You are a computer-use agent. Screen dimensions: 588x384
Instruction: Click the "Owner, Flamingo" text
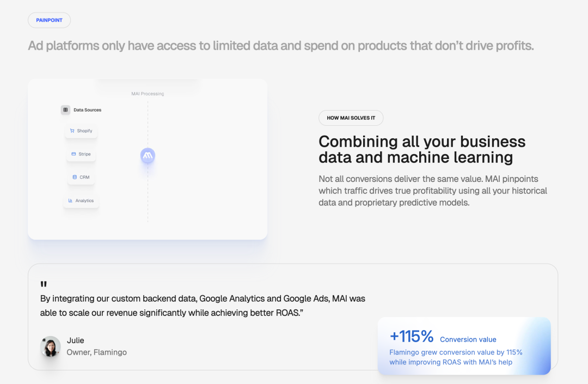coord(97,352)
